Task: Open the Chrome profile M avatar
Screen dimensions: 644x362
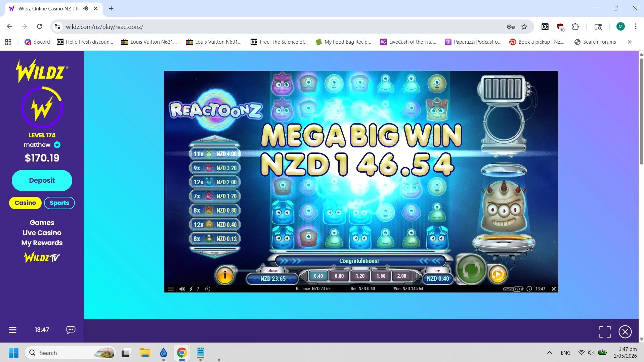Action: 620,27
